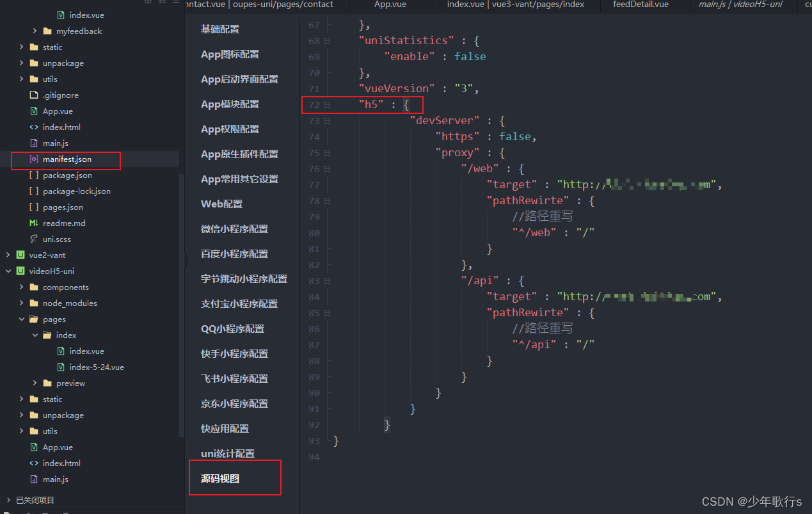This screenshot has height=514, width=812.
Task: Click the .gitignore file icon
Action: (x=34, y=95)
